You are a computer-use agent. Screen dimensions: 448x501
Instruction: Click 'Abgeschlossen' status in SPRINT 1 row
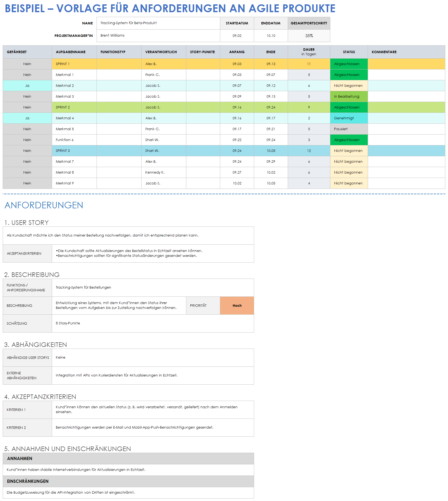[x=349, y=64]
